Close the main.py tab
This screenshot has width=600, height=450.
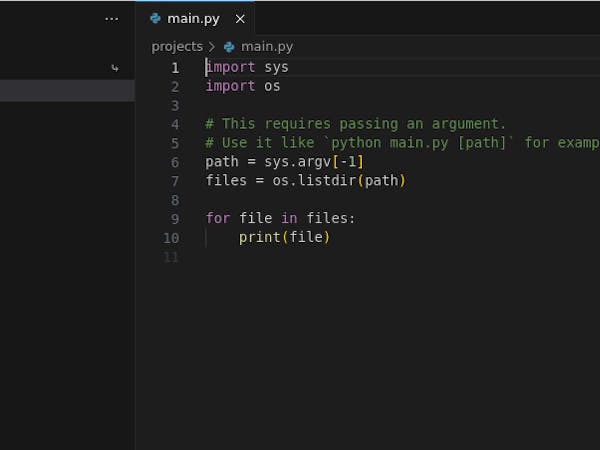pos(240,19)
